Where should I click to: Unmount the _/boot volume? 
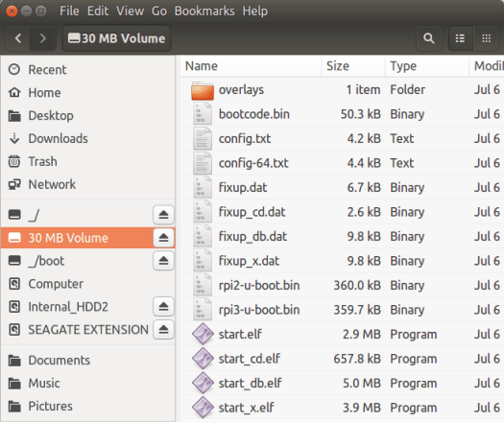tap(163, 261)
